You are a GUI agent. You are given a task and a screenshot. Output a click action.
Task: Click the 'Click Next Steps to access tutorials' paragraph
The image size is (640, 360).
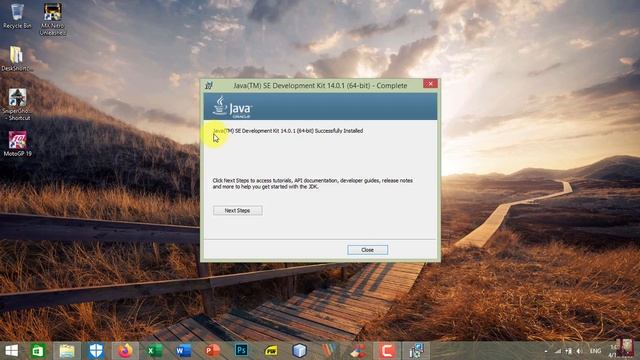pos(313,183)
